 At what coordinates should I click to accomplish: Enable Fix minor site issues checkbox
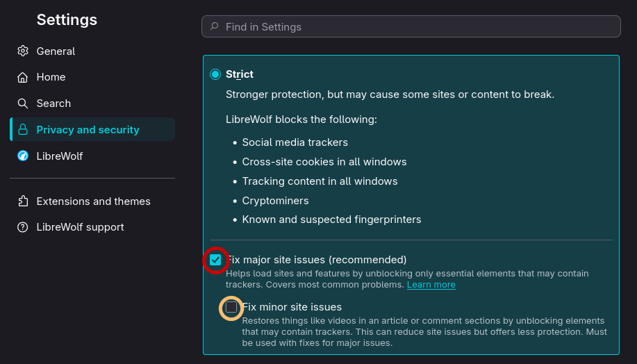click(x=231, y=307)
